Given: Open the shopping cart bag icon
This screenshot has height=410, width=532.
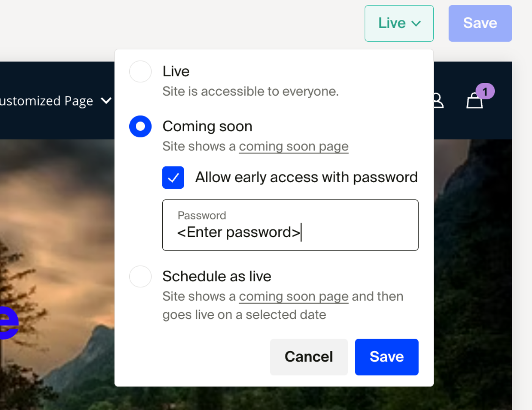Looking at the screenshot, I should pos(474,101).
